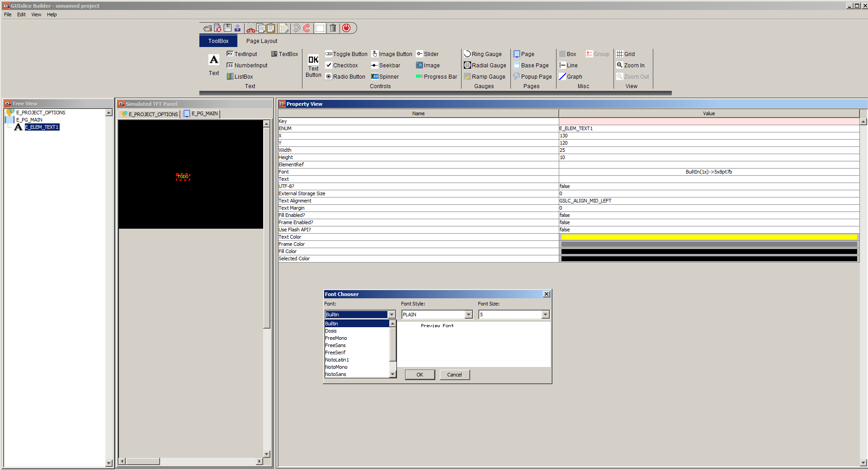This screenshot has height=470, width=868.
Task: Insert a ListBox element
Action: tap(240, 76)
